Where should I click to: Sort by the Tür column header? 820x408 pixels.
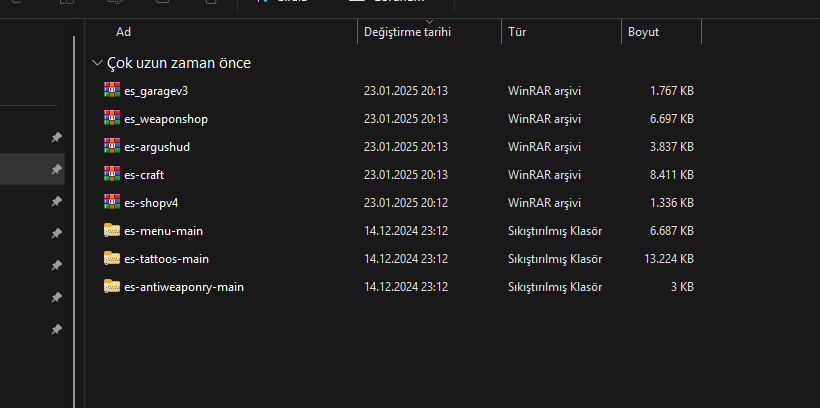point(517,32)
